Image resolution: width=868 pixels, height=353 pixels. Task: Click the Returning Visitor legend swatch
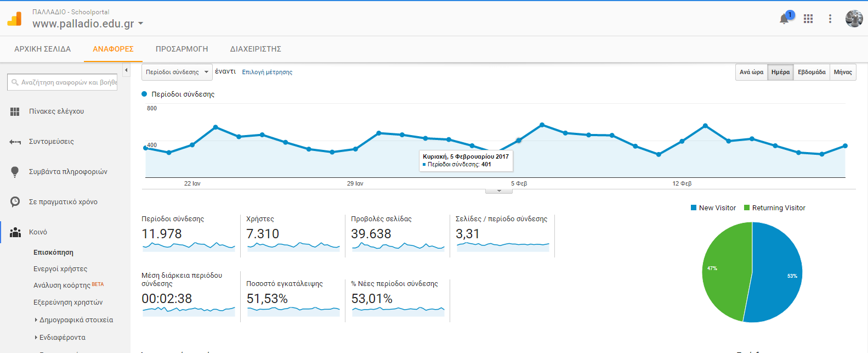pyautogui.click(x=747, y=208)
